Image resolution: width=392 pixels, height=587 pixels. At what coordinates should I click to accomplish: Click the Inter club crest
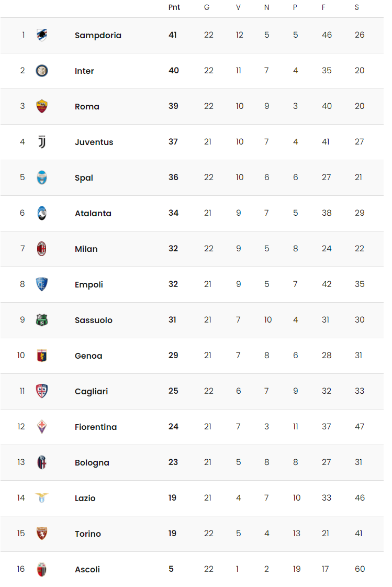[x=42, y=70]
